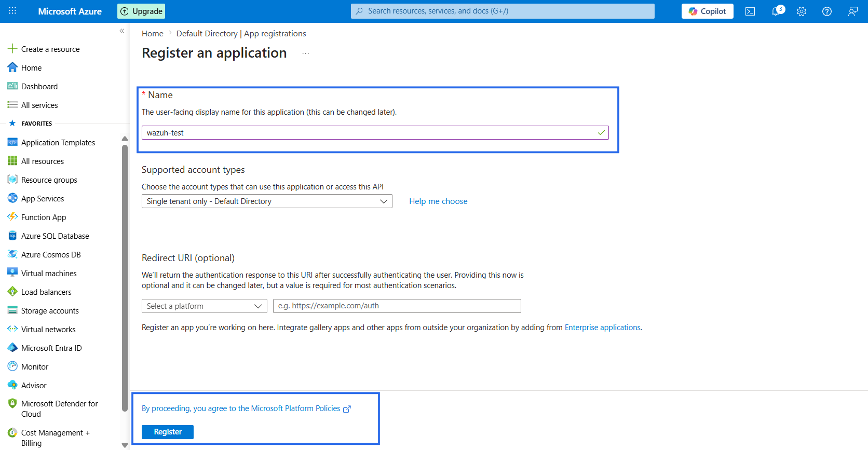Click the App Services icon
This screenshot has height=450, width=868.
[12, 198]
